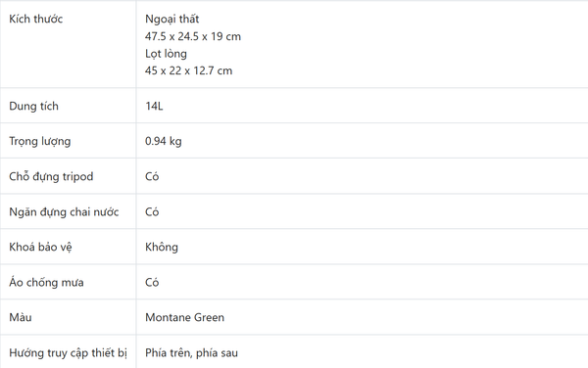Select the 45 x 22 x 12.7 cm value
This screenshot has width=588, height=368.
point(188,70)
